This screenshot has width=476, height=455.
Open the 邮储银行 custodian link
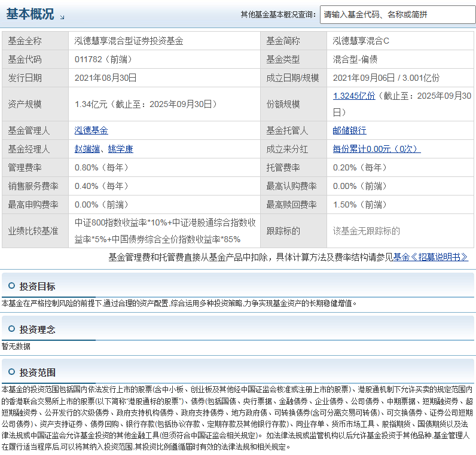click(x=349, y=130)
